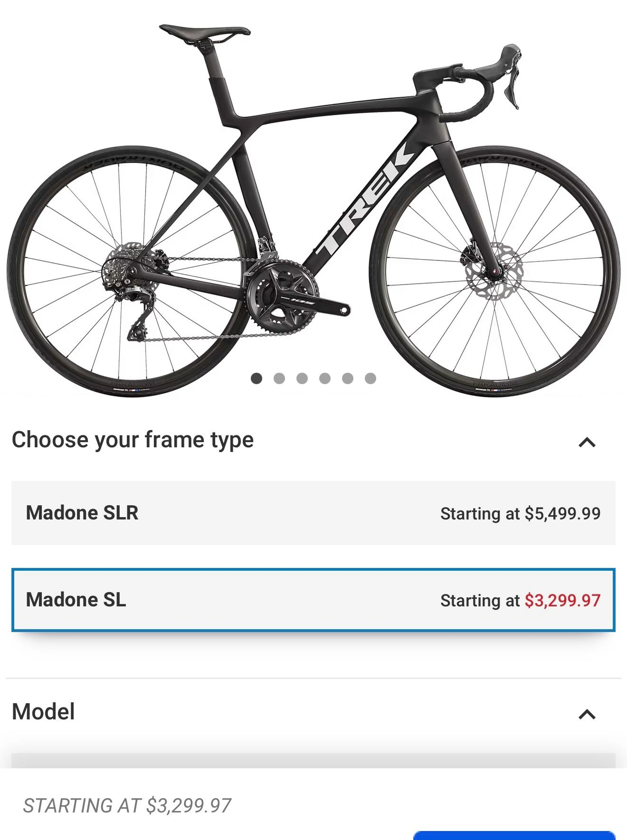Image resolution: width=627 pixels, height=840 pixels.
Task: Click the red $3,299.97 sale price
Action: pos(562,600)
